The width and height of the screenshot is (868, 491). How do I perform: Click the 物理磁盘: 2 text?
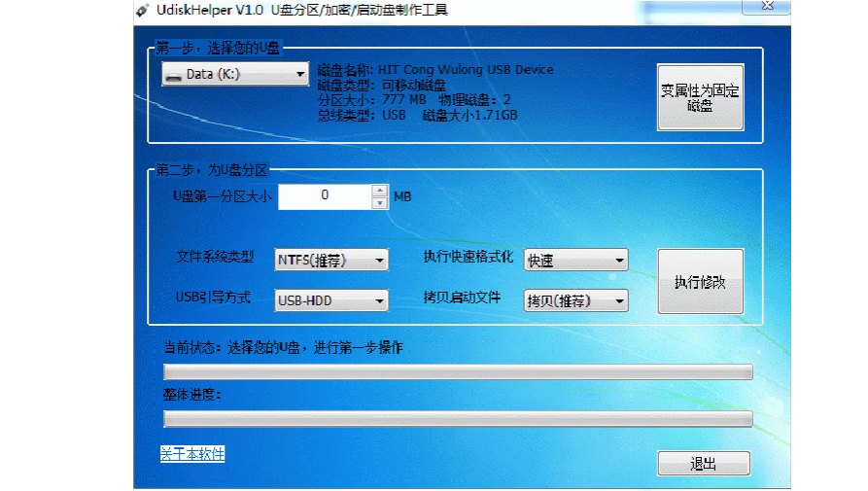(x=474, y=100)
